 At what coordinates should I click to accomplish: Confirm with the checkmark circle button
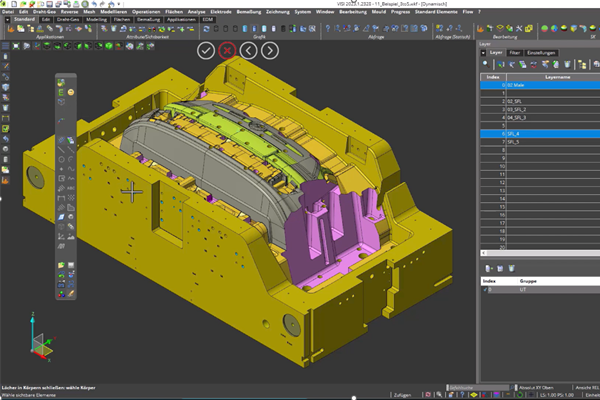click(x=206, y=51)
